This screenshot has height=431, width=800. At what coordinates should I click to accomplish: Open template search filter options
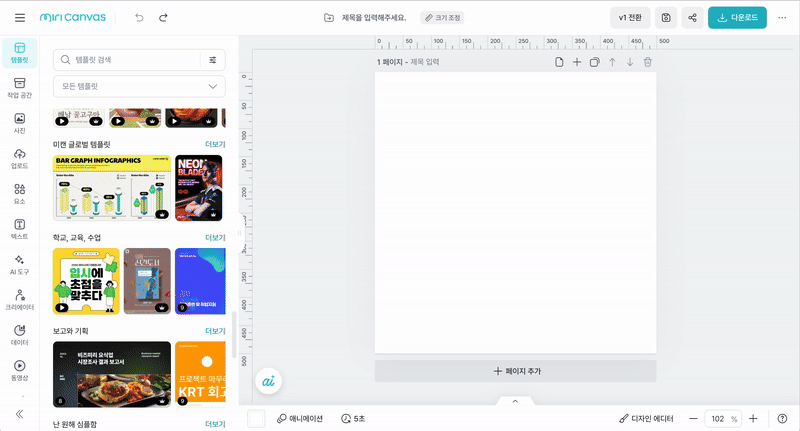[x=213, y=60]
